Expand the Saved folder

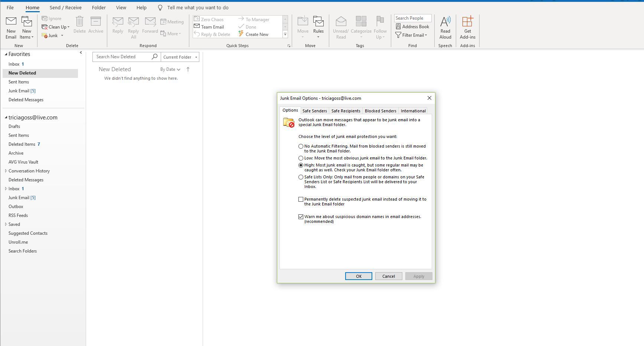coord(6,224)
